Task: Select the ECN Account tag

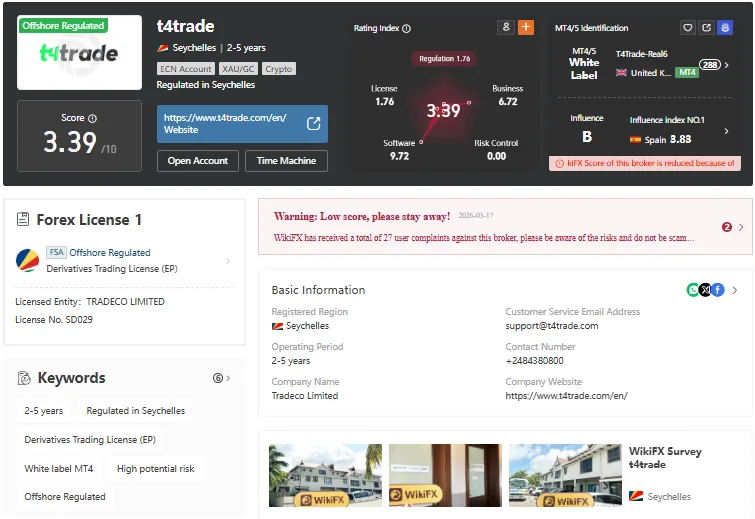Action: (x=186, y=69)
